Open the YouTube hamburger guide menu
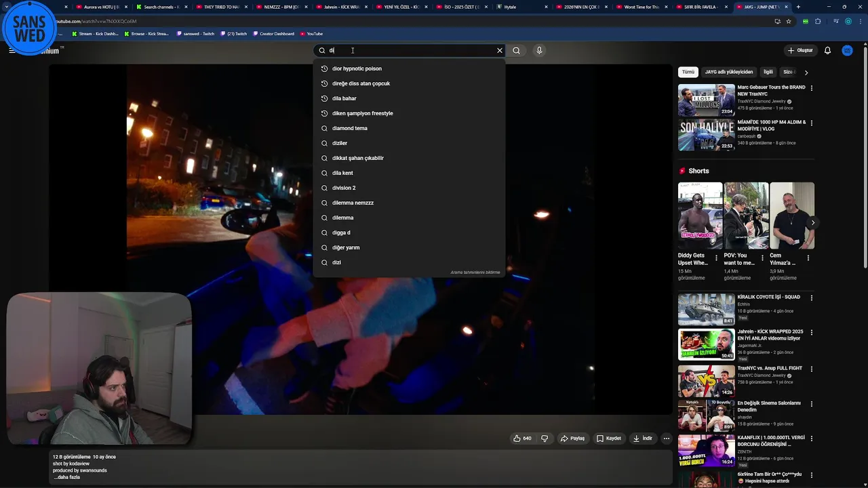The image size is (868, 488). [x=12, y=50]
